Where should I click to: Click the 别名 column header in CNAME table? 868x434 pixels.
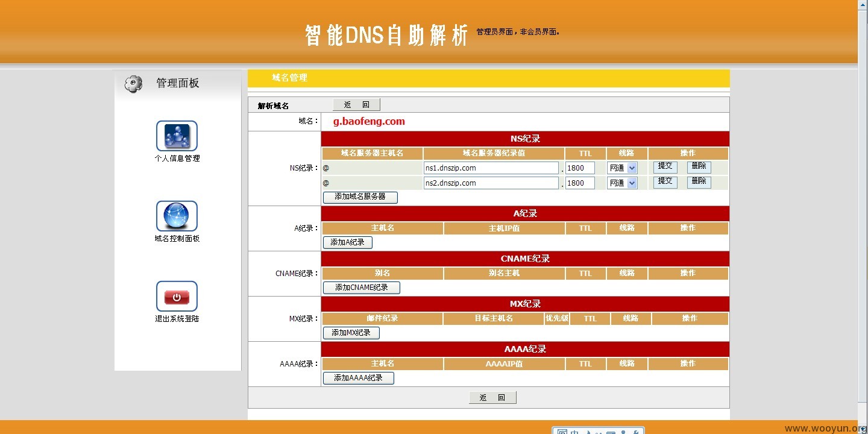[x=382, y=274]
